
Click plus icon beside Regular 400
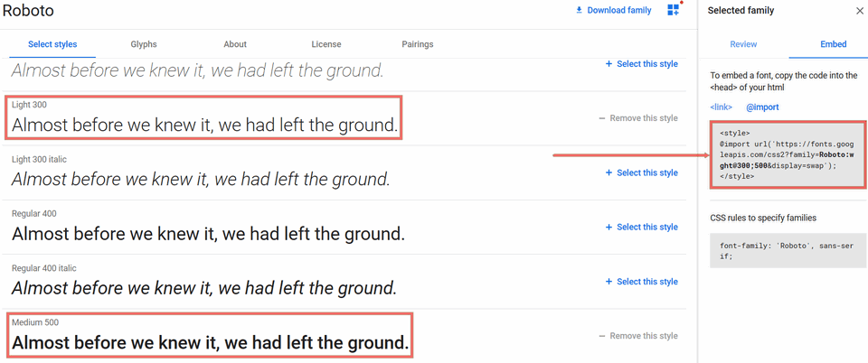pyautogui.click(x=609, y=227)
